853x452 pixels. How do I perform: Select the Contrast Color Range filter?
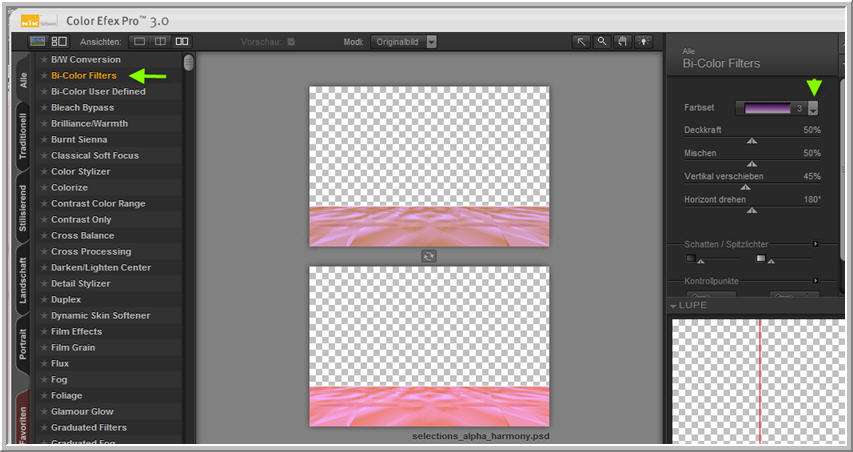point(98,203)
